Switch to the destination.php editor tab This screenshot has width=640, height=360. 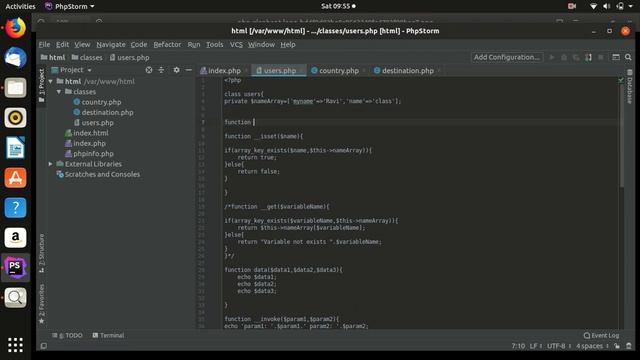[x=407, y=71]
